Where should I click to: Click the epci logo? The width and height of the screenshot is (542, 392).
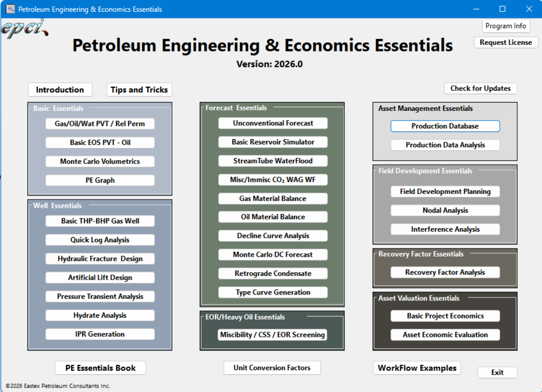tap(24, 29)
